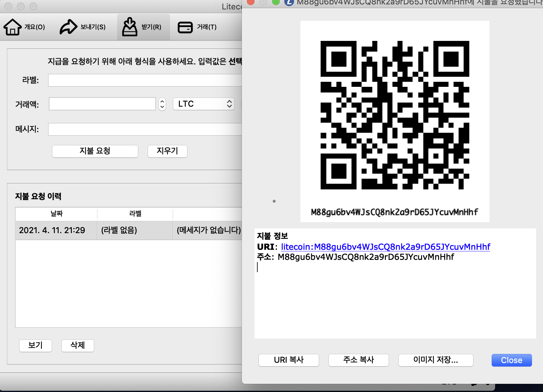Viewport: 543px width, 392px height.
Task: Click the red close button of dialog
Action: pyautogui.click(x=251, y=2)
